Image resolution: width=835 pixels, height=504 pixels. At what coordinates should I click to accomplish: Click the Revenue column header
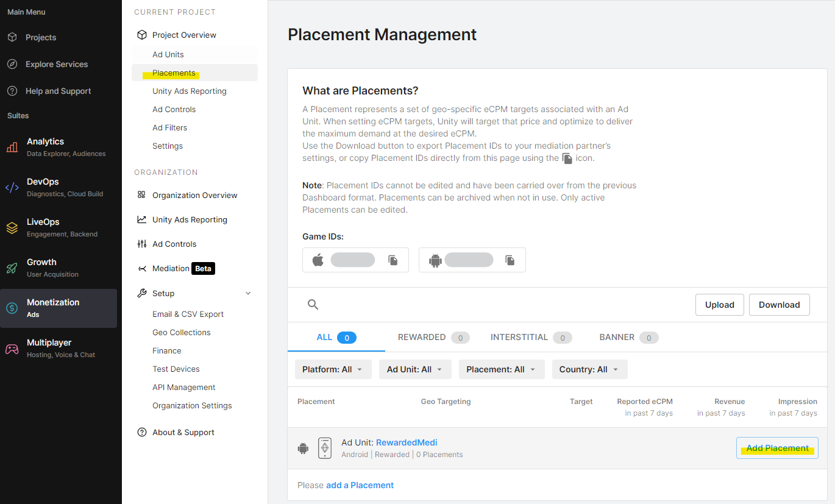[730, 402]
